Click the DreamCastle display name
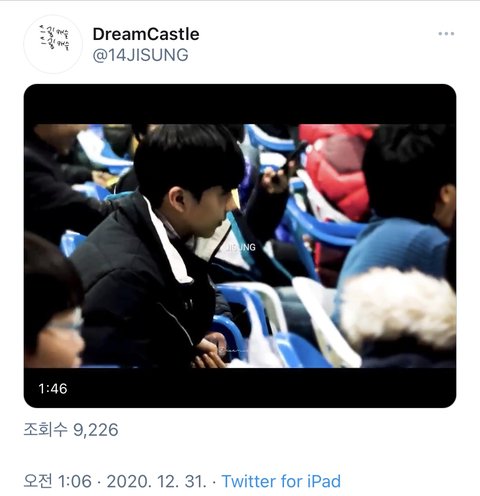The width and height of the screenshot is (480, 496). [146, 34]
